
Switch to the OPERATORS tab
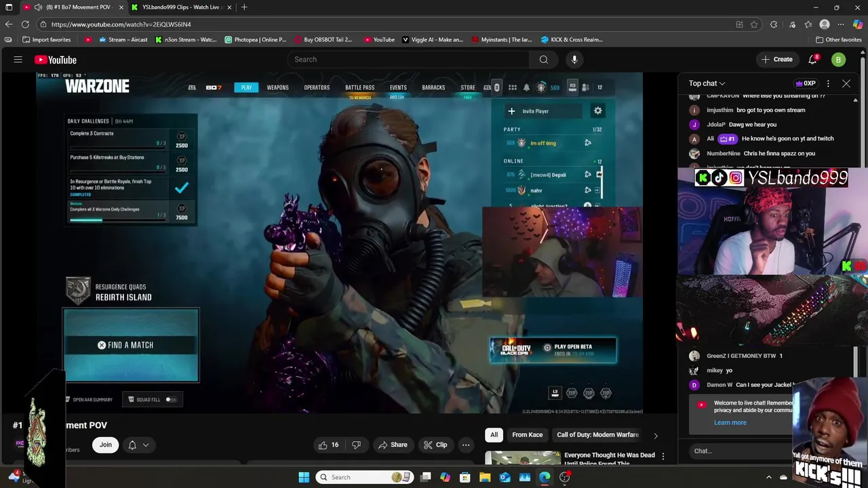317,87
